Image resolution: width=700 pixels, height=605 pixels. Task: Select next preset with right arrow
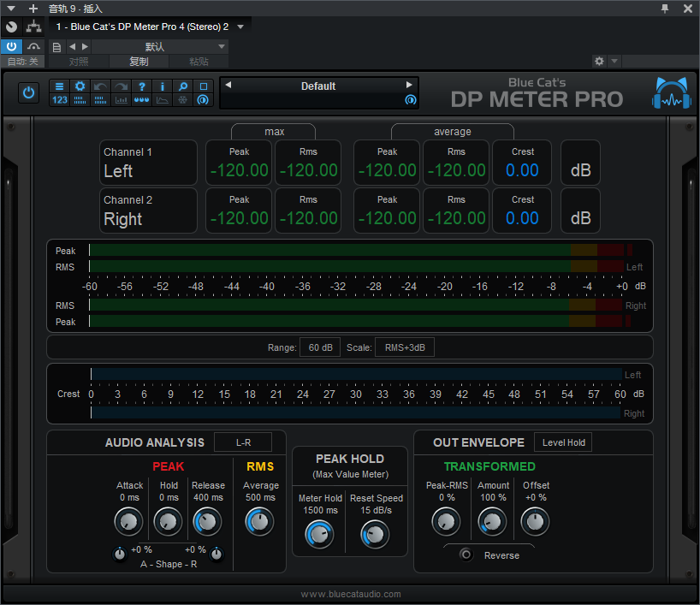pyautogui.click(x=409, y=85)
